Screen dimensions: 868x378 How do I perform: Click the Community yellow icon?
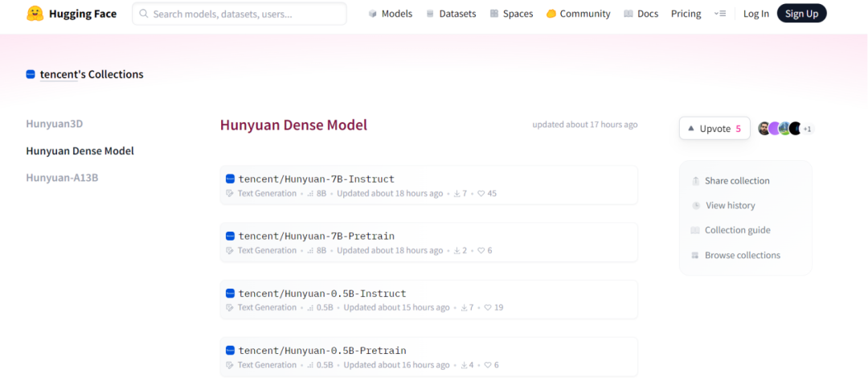551,14
